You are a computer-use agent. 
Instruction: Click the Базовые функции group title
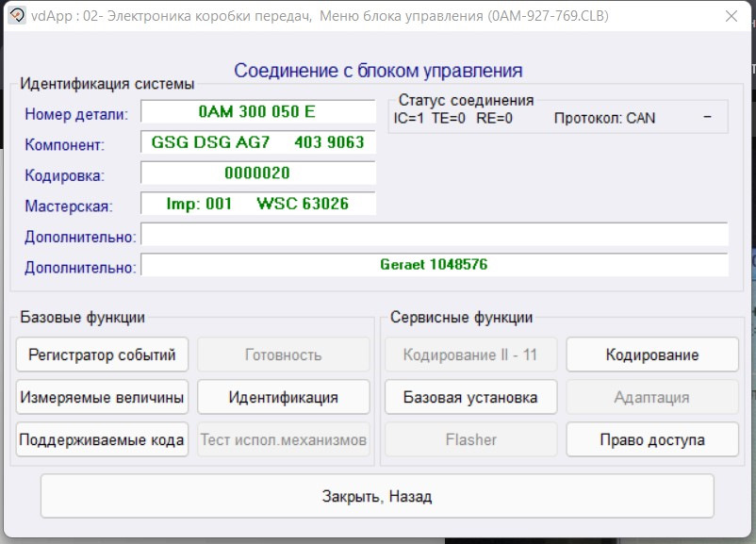(x=82, y=318)
